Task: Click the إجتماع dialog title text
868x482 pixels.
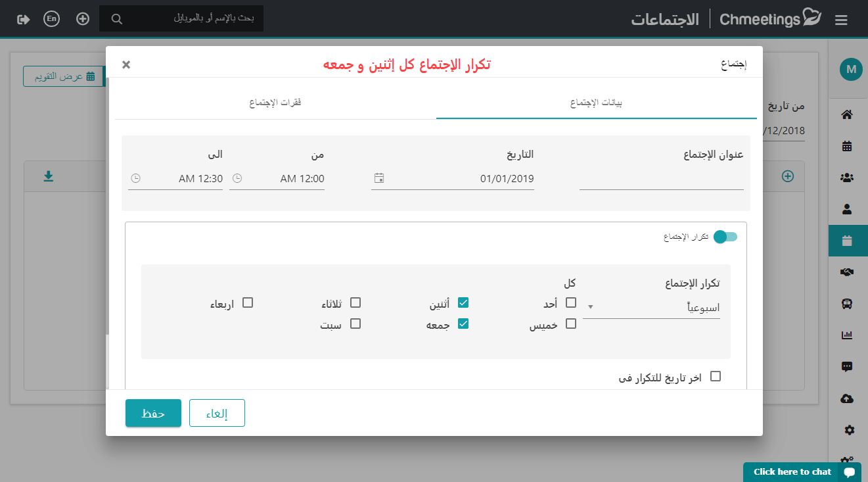Action: tap(733, 64)
